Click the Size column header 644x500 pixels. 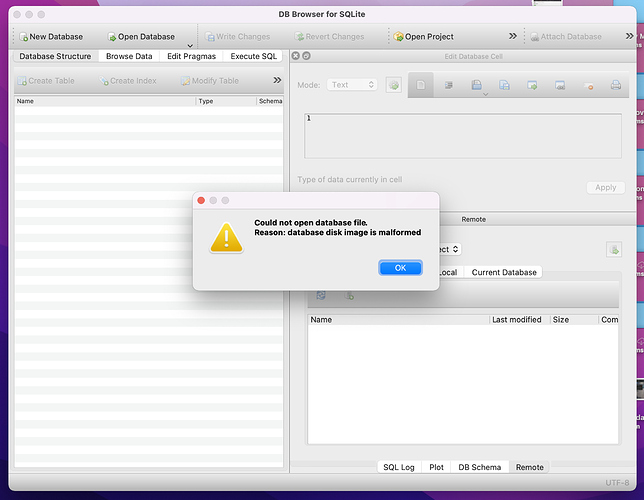(573, 320)
